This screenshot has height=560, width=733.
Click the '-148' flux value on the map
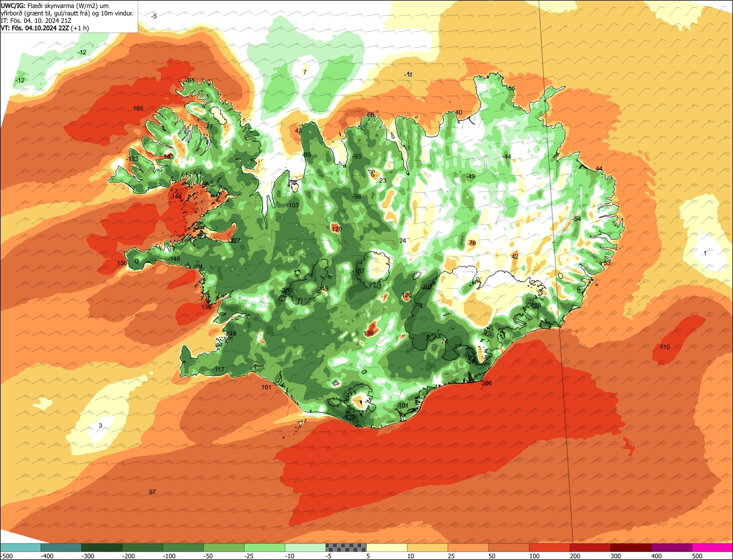tap(174, 259)
